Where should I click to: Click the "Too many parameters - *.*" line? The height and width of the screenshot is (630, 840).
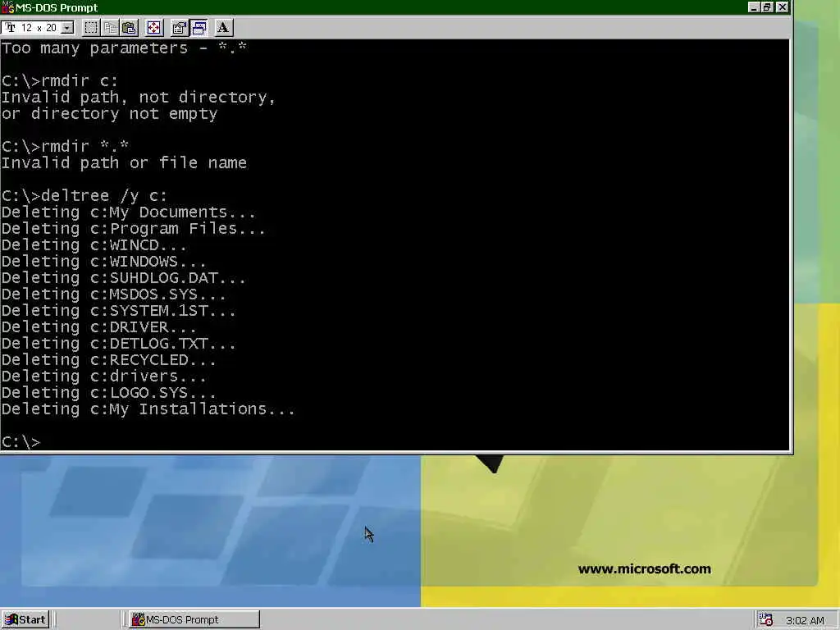(x=124, y=48)
